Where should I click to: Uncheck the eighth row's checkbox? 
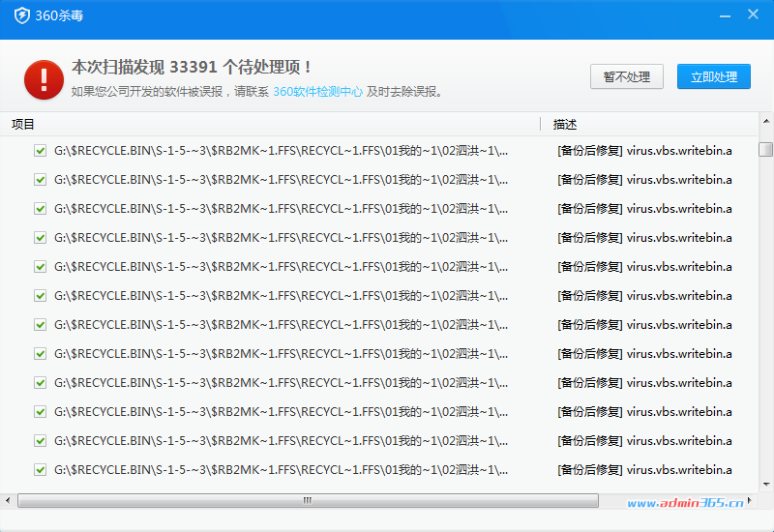(40, 354)
